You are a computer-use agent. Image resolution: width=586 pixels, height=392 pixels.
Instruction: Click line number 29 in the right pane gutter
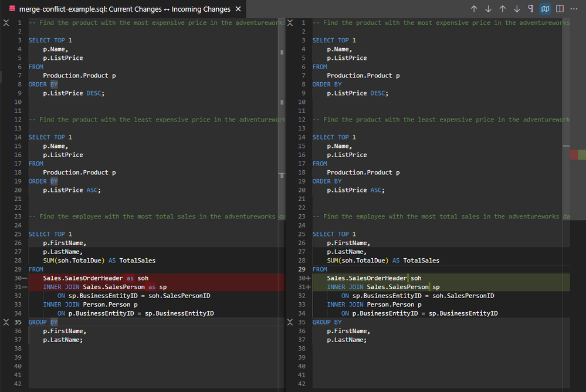click(x=302, y=269)
